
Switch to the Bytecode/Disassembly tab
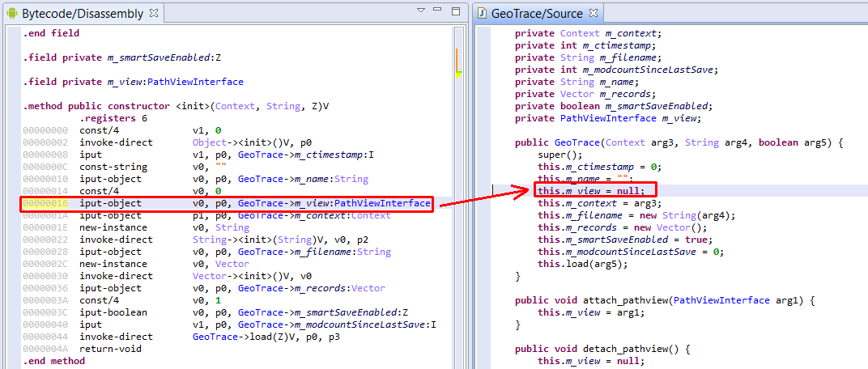coord(83,13)
